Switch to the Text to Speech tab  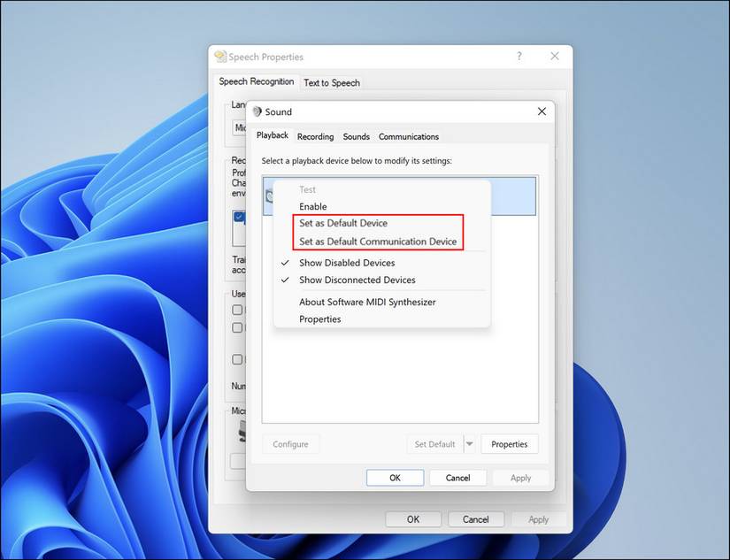pyautogui.click(x=331, y=82)
